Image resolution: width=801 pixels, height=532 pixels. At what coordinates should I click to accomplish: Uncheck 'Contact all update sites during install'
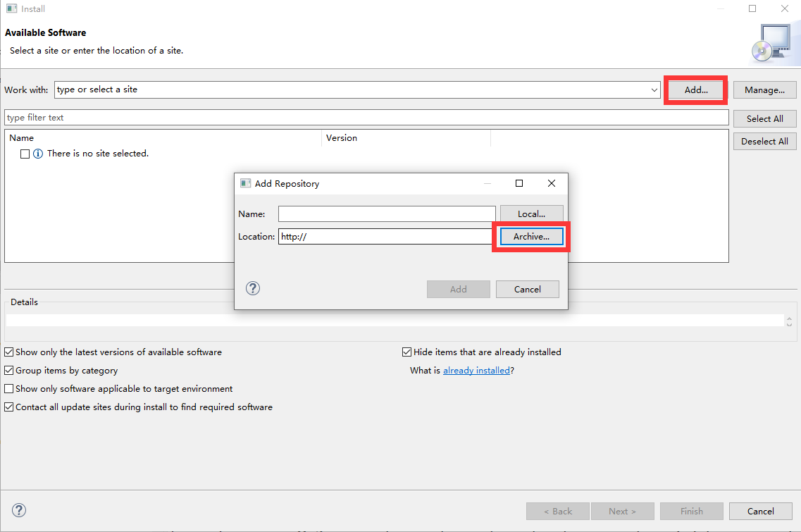8,407
